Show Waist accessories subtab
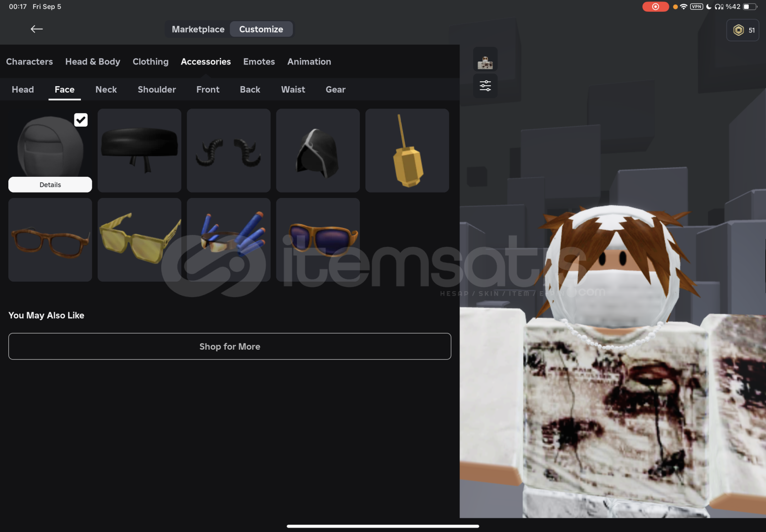The image size is (766, 532). click(293, 89)
